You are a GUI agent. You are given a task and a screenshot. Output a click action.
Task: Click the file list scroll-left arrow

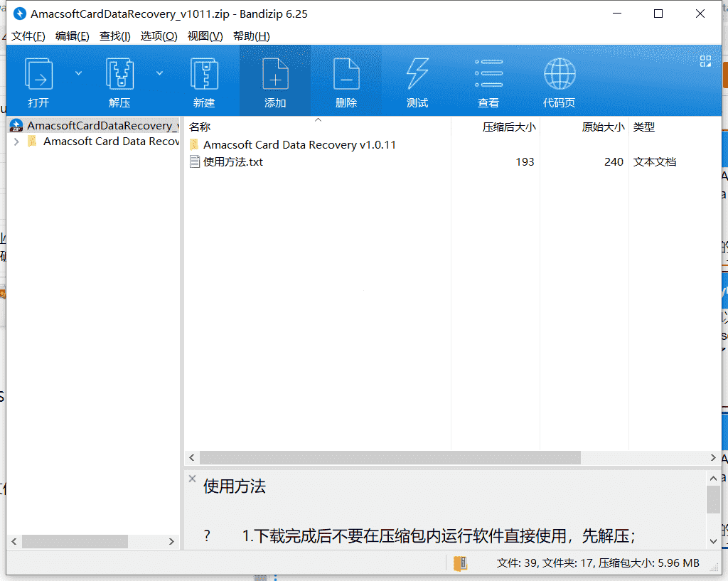pos(192,458)
